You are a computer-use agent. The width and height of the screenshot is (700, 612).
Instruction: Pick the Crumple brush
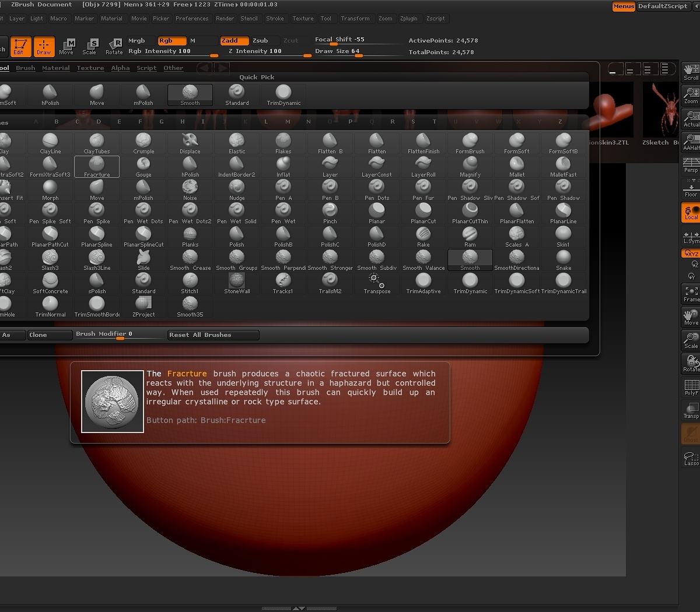click(x=143, y=143)
